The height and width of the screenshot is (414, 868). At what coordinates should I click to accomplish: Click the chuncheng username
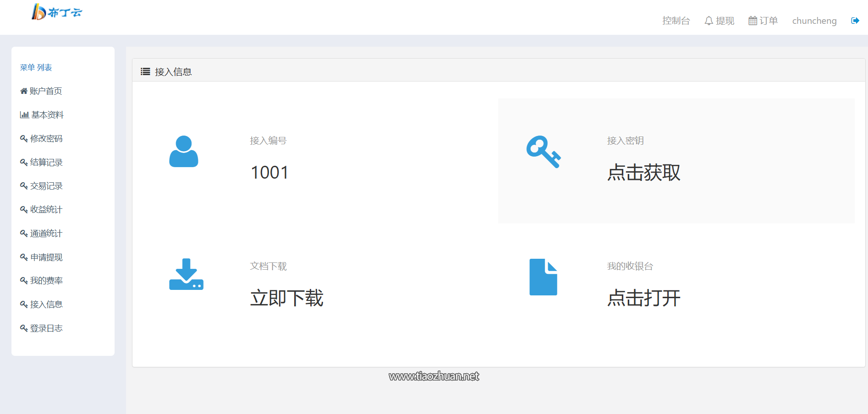click(814, 21)
